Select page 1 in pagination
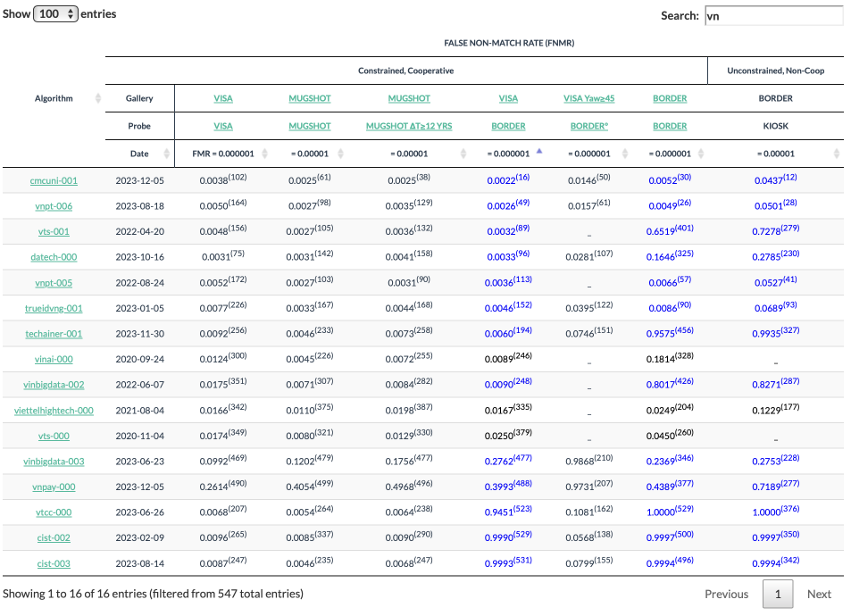This screenshot has height=616, width=851. [777, 594]
